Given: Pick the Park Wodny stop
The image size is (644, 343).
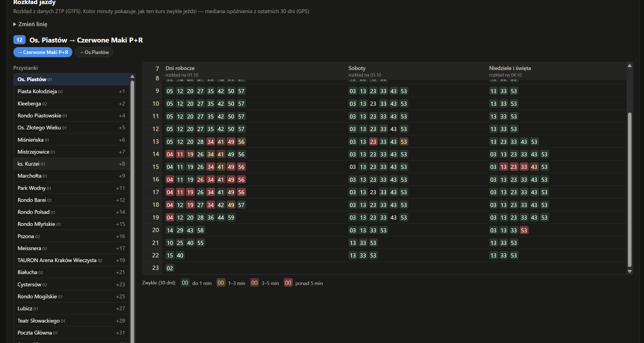Looking at the screenshot, I should click(x=71, y=188).
